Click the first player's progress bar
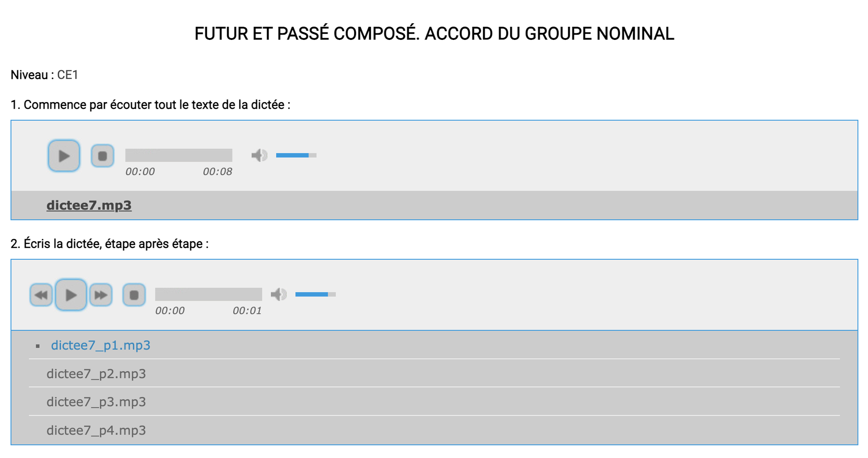The width and height of the screenshot is (868, 458). tap(178, 155)
